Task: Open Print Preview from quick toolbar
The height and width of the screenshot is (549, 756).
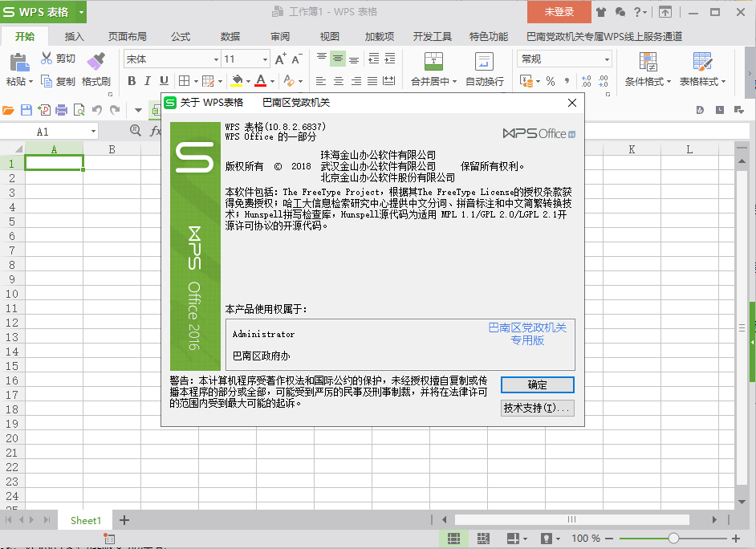Action: click(79, 111)
